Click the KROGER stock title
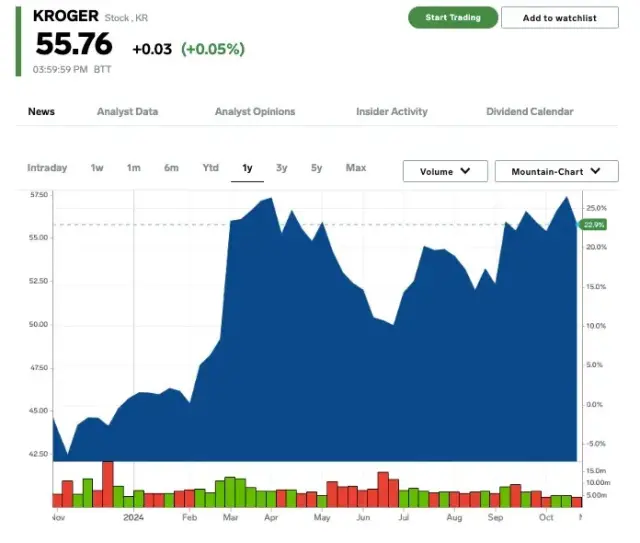Viewport: 640px width, 543px height. 66,16
